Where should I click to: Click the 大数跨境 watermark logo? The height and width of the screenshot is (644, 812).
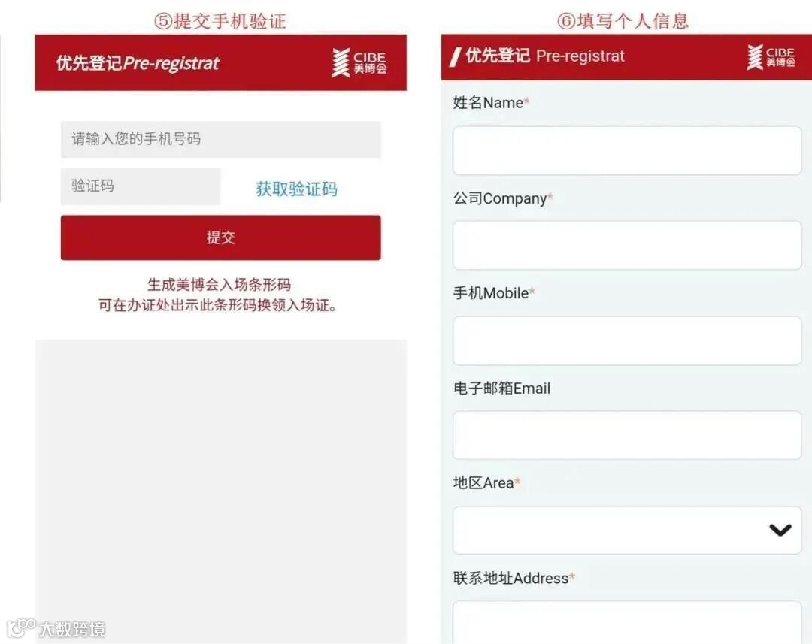tap(56, 628)
